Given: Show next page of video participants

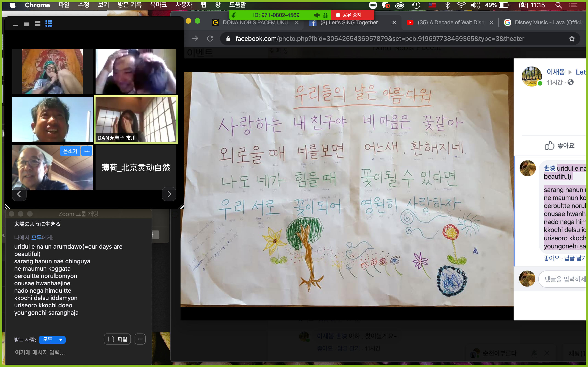Looking at the screenshot, I should (169, 194).
